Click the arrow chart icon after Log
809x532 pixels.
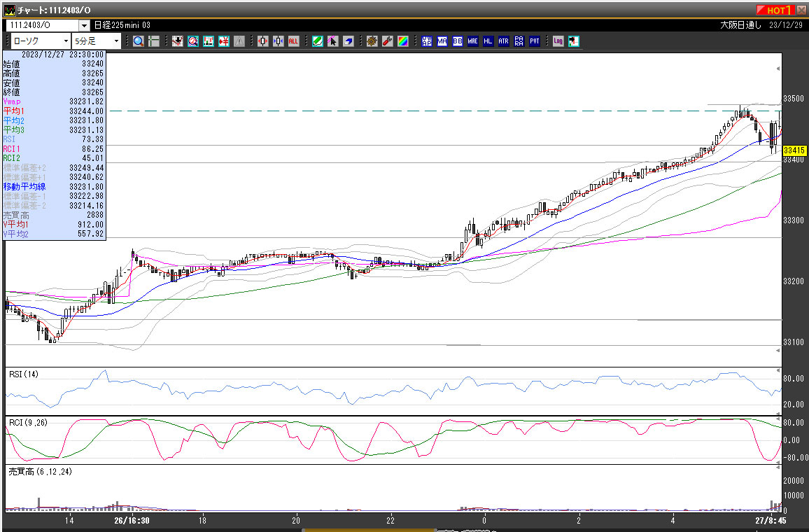pyautogui.click(x=573, y=41)
